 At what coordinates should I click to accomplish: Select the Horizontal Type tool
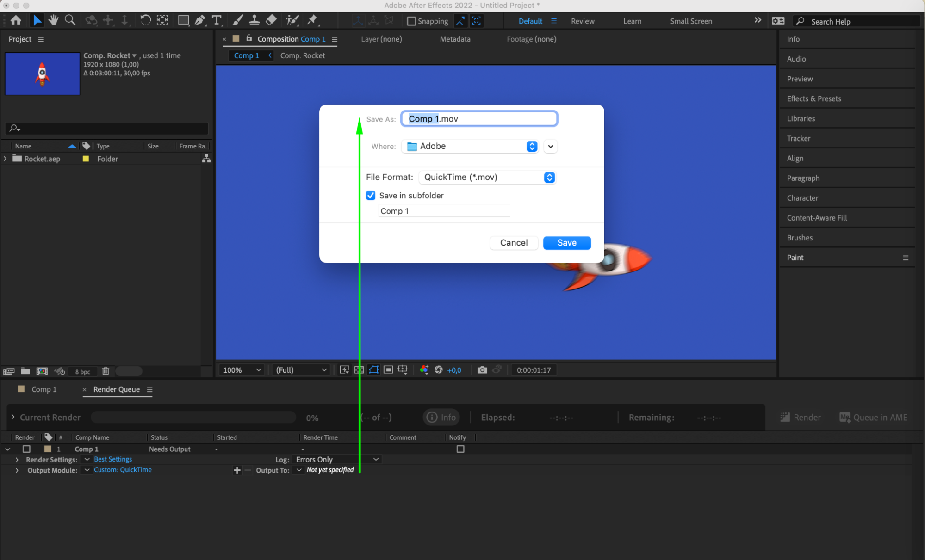tap(217, 20)
